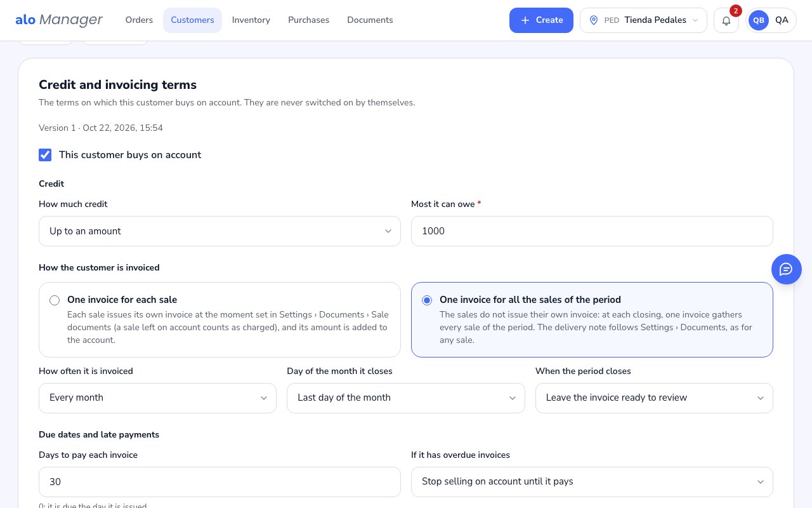Image resolution: width=812 pixels, height=508 pixels.
Task: Open the alo Manager home logo
Action: [59, 20]
